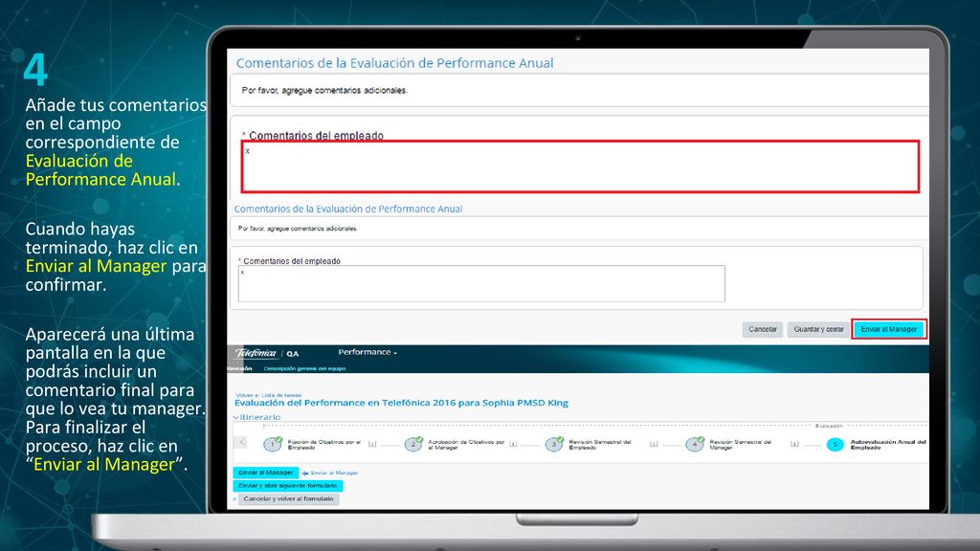Image resolution: width=980 pixels, height=551 pixels.
Task: Select the Revisión tab
Action: [240, 368]
